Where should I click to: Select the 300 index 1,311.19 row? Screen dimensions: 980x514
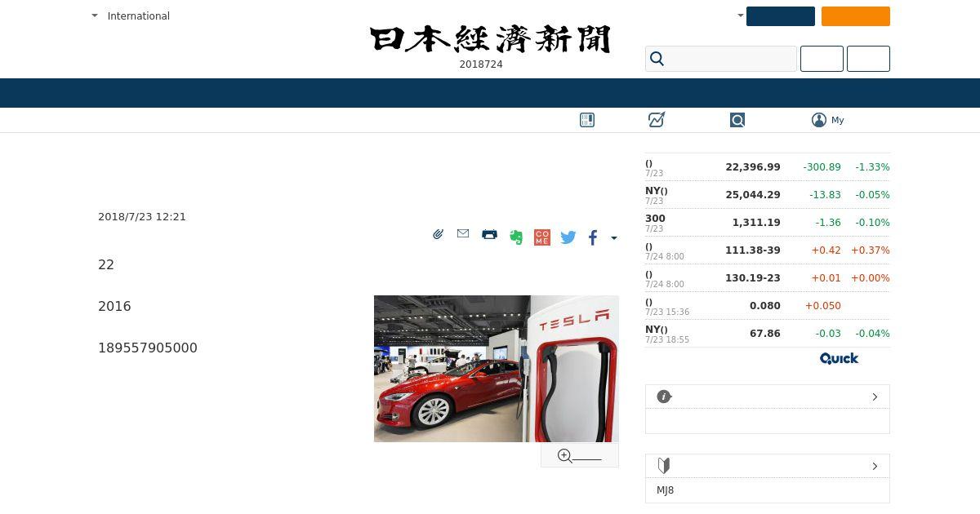[x=768, y=223]
